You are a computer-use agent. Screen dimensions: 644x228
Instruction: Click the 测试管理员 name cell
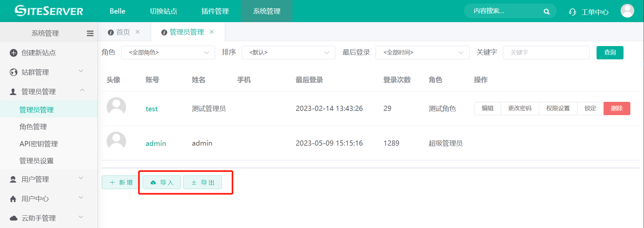209,109
